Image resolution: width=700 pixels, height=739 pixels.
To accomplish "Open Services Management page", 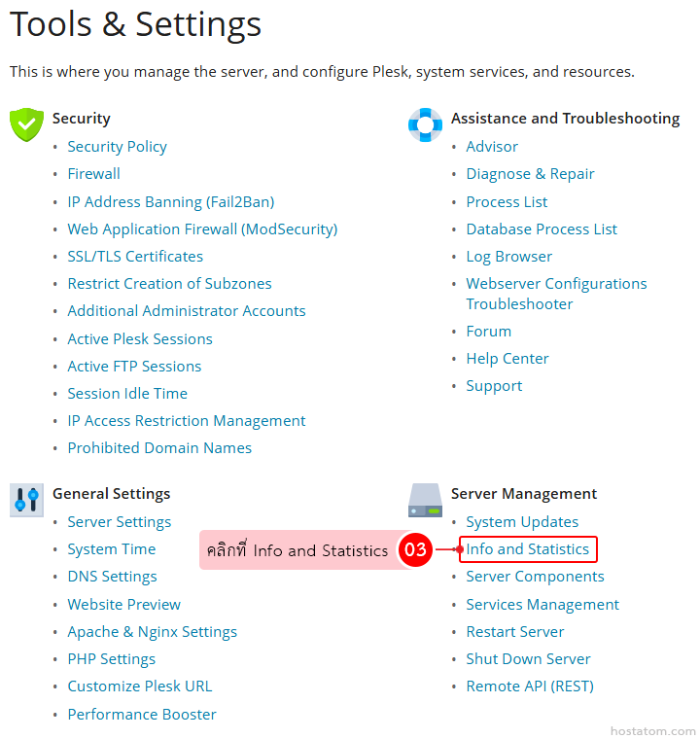I will click(542, 605).
